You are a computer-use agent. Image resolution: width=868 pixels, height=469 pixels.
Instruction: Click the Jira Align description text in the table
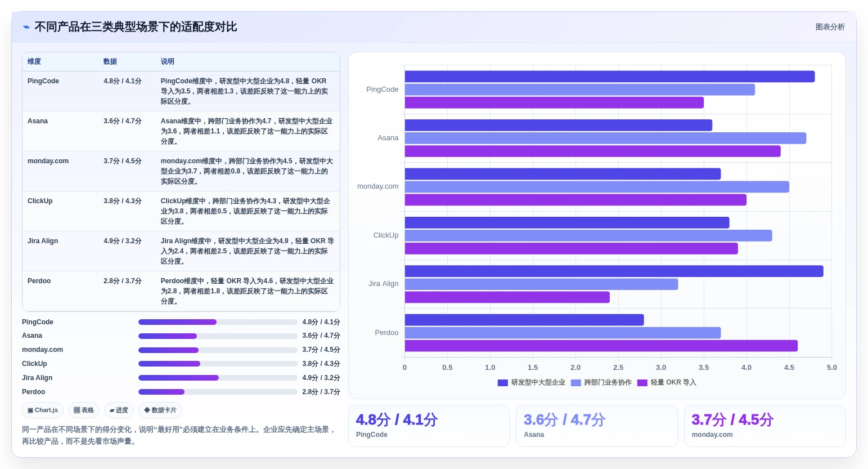click(248, 251)
